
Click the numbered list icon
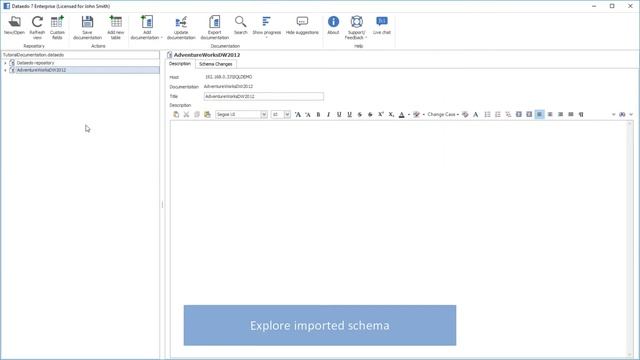coord(498,115)
